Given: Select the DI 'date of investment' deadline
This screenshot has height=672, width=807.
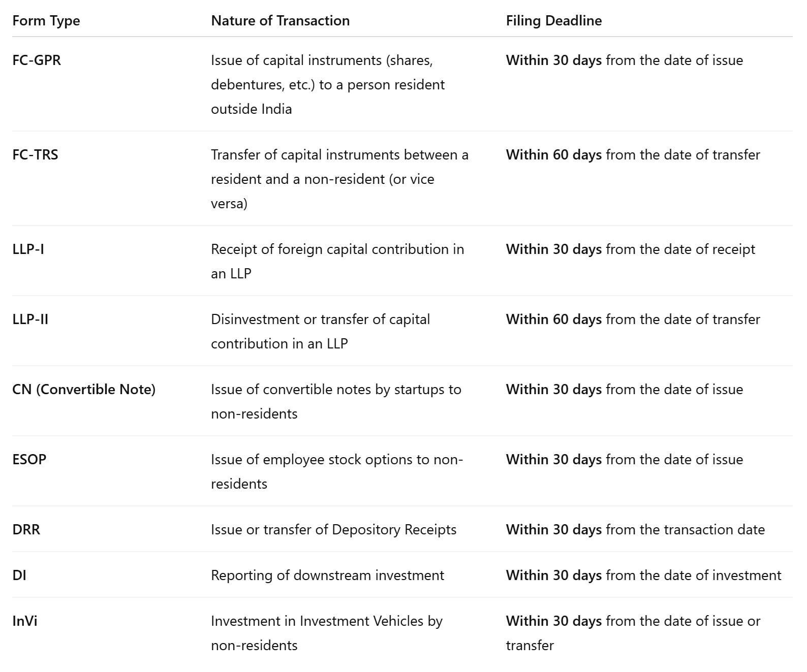Looking at the screenshot, I should (643, 575).
